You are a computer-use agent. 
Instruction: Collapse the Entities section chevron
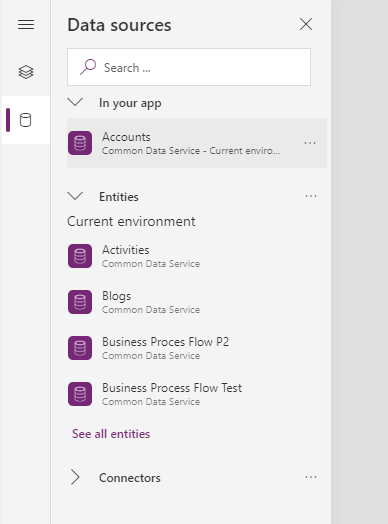point(75,196)
